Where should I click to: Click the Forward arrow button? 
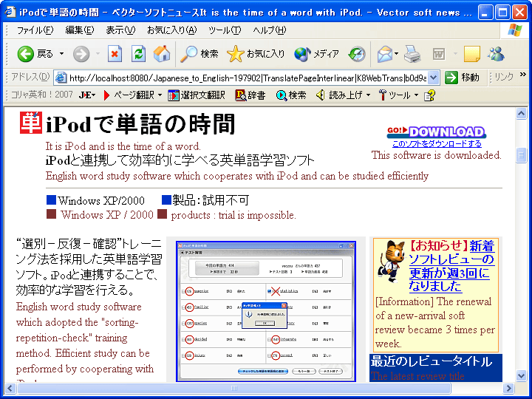coord(81,54)
